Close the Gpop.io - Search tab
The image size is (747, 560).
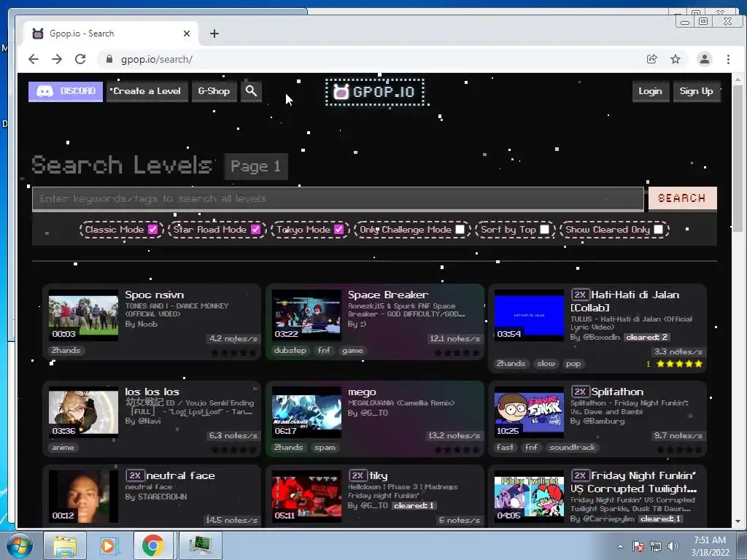(187, 34)
